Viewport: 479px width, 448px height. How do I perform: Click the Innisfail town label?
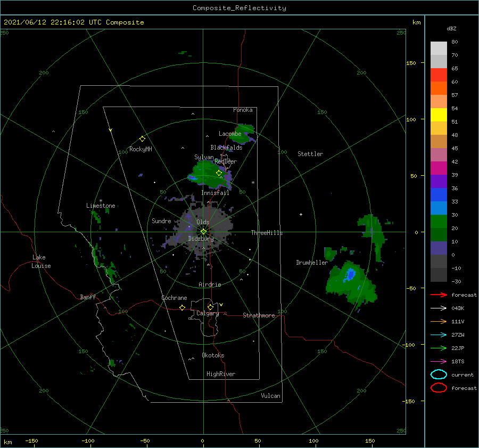(215, 193)
